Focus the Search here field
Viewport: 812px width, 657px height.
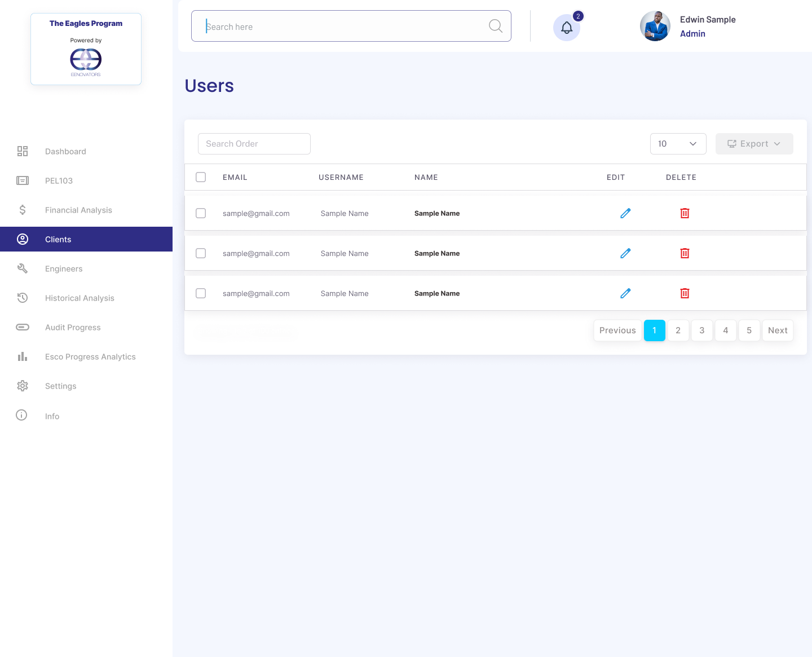click(x=351, y=26)
